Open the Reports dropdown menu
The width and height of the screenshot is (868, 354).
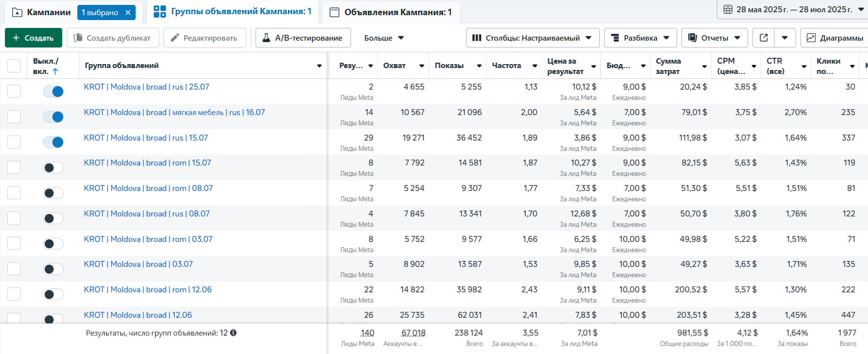tap(714, 38)
